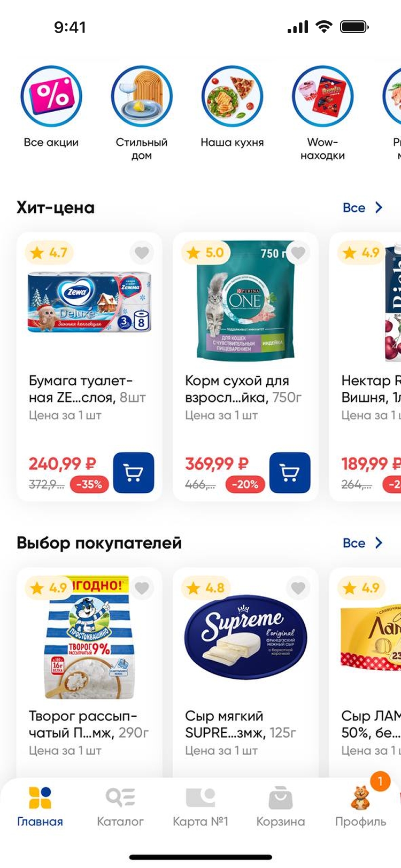The width and height of the screenshot is (401, 868).
Task: Tap the -35% discount badge
Action: 89,484
